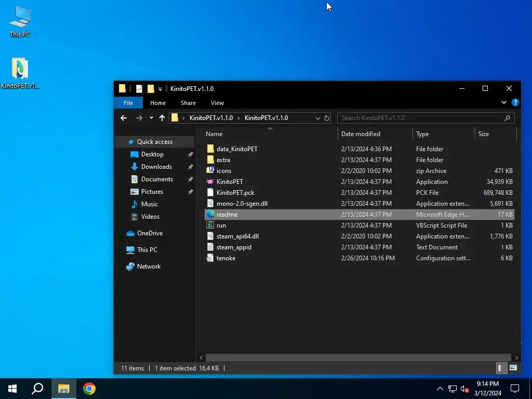Select the data_KinitoPET folder

360,149
